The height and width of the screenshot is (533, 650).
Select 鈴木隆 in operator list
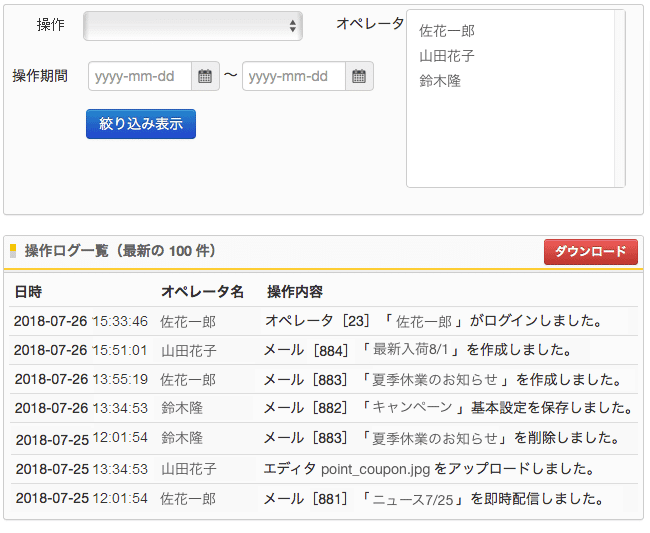tap(440, 81)
